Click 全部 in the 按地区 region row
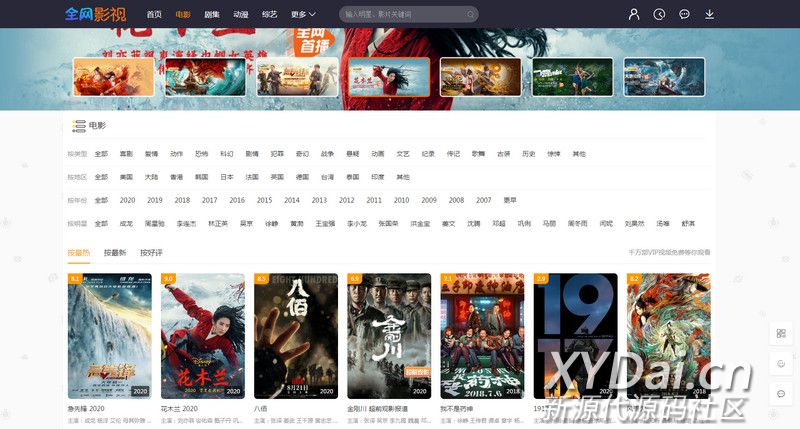800x429 pixels. [101, 177]
